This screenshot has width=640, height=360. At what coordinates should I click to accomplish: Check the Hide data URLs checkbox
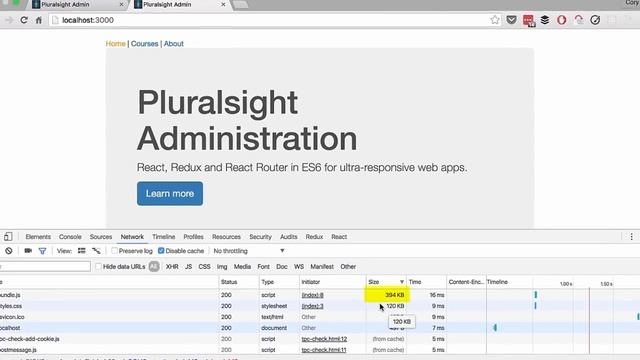tap(98, 267)
